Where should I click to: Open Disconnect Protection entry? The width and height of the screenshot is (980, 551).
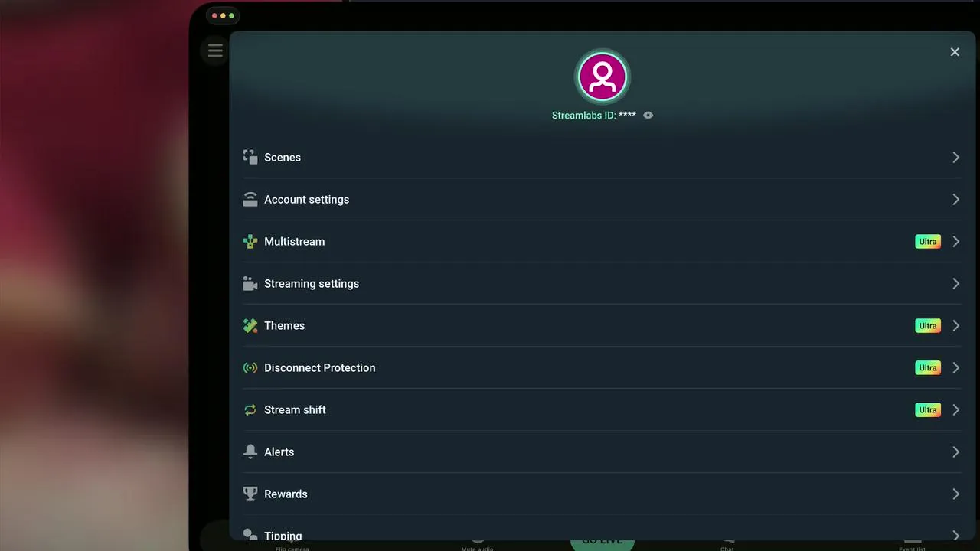coord(602,367)
